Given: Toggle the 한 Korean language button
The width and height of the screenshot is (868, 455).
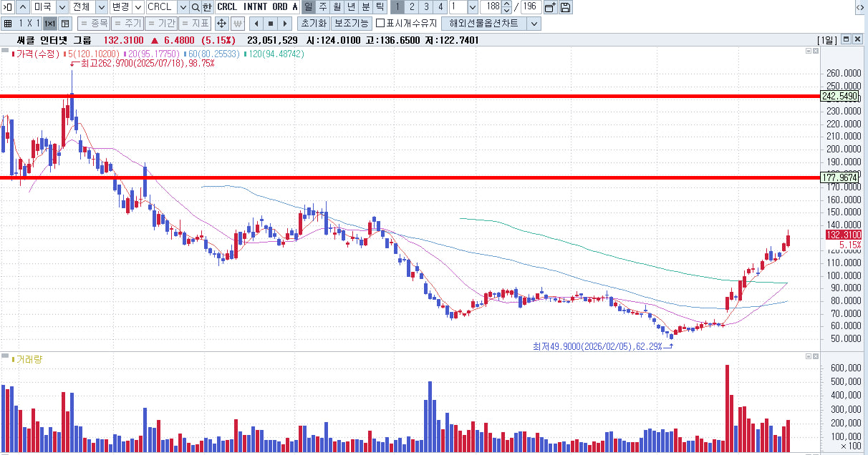Looking at the screenshot, I should (207, 7).
